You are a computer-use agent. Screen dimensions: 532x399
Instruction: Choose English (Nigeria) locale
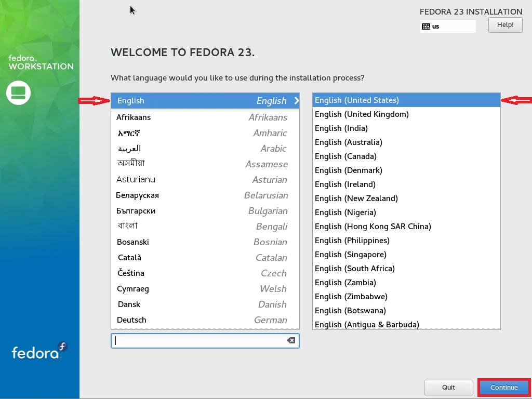pyautogui.click(x=406, y=212)
